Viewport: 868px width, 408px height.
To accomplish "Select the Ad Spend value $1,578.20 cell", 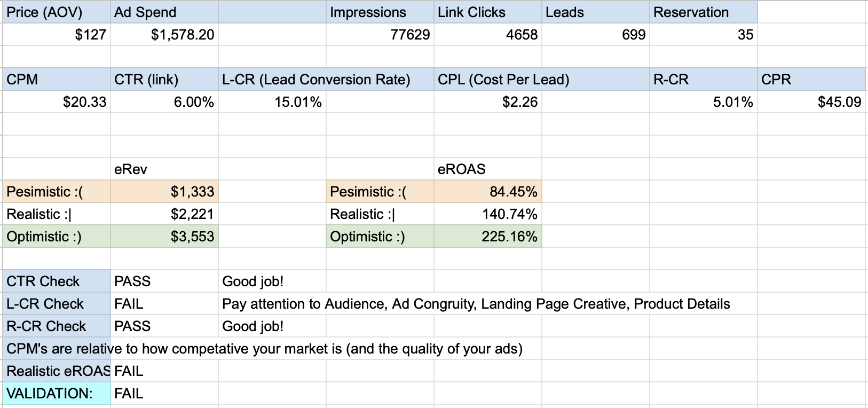I will (x=164, y=35).
